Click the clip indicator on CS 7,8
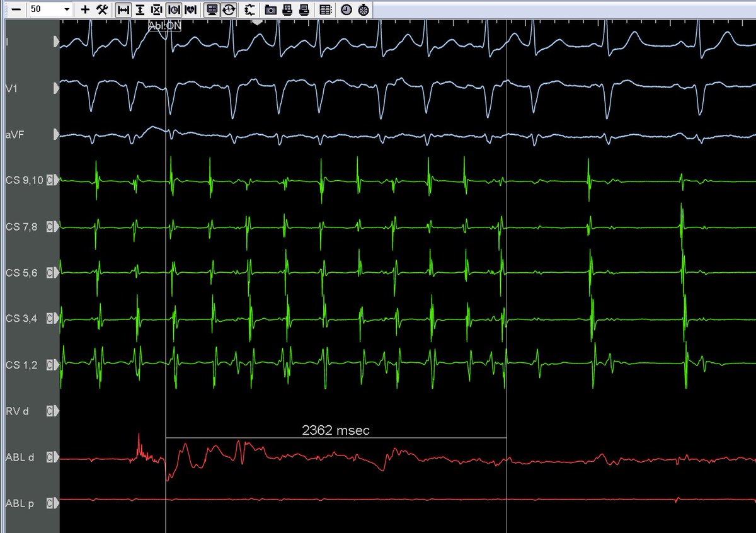Viewport: 756px width, 533px height. click(x=49, y=227)
